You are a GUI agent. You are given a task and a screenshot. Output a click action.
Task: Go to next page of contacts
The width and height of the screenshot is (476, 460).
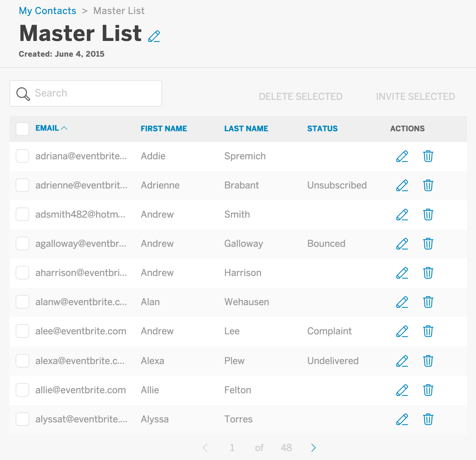pyautogui.click(x=313, y=448)
